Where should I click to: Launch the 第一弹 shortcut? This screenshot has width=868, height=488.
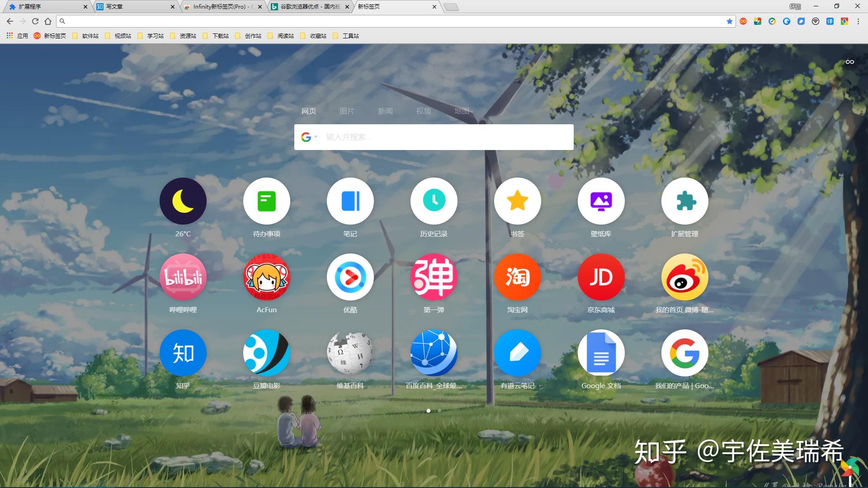pos(434,277)
